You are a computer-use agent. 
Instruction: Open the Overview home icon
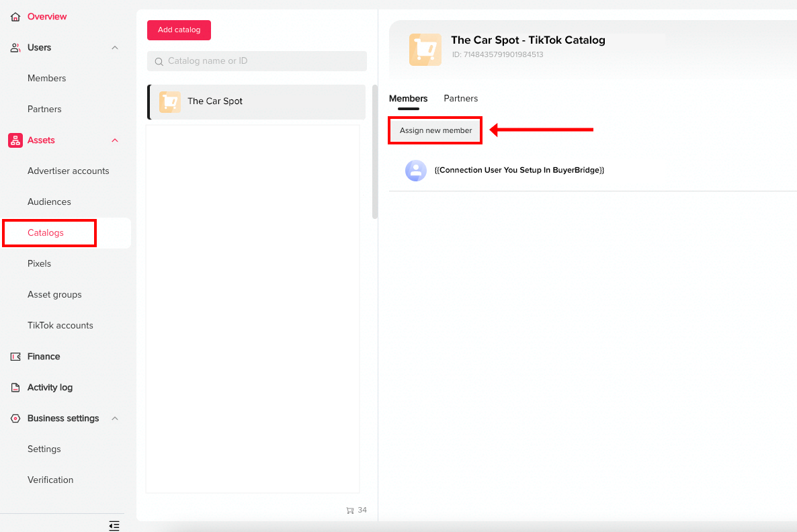[x=15, y=17]
